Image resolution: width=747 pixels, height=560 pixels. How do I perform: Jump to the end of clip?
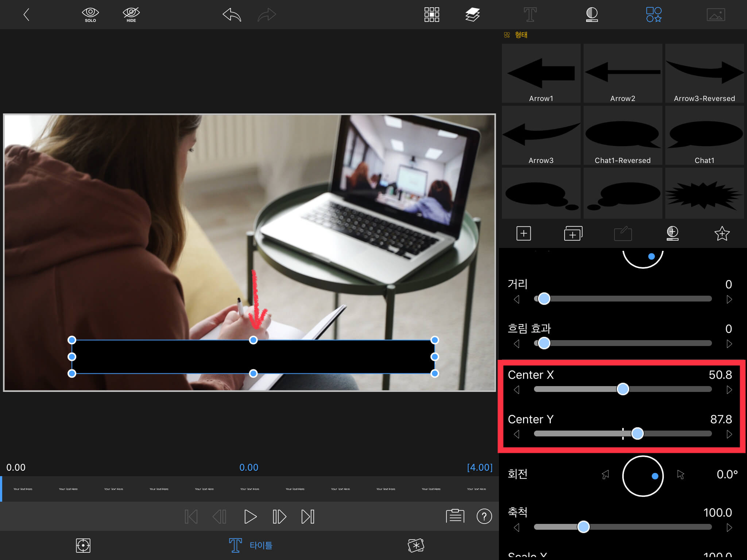click(307, 516)
